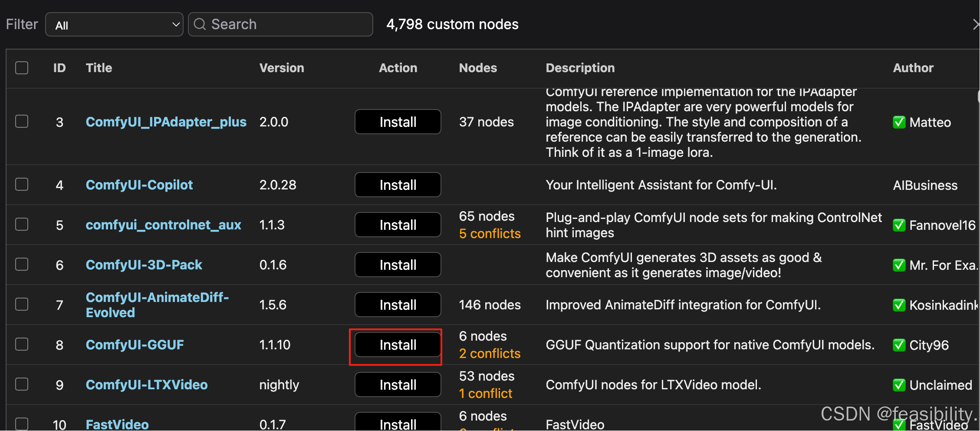This screenshot has width=980, height=431.
Task: Install comfyui_controlnet_aux
Action: [x=398, y=225]
